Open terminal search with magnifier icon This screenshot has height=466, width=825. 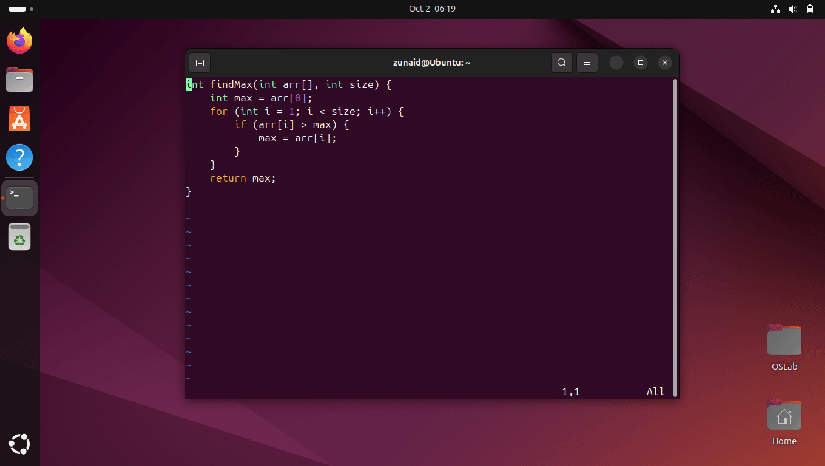pos(562,63)
